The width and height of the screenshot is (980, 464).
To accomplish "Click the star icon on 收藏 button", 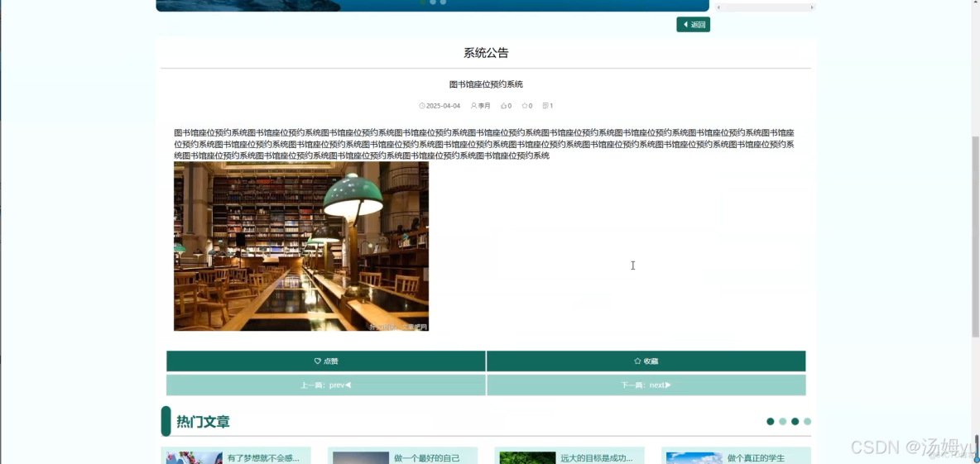I will tap(637, 361).
